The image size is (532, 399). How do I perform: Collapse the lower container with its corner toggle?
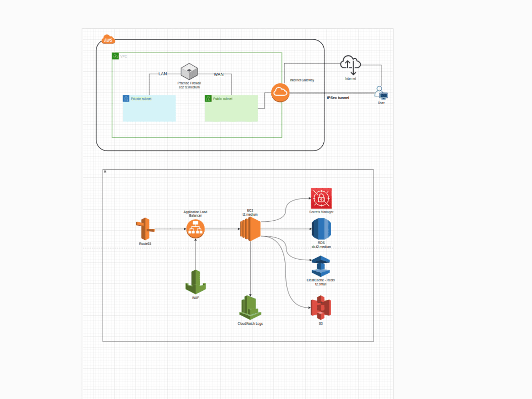pyautogui.click(x=105, y=172)
